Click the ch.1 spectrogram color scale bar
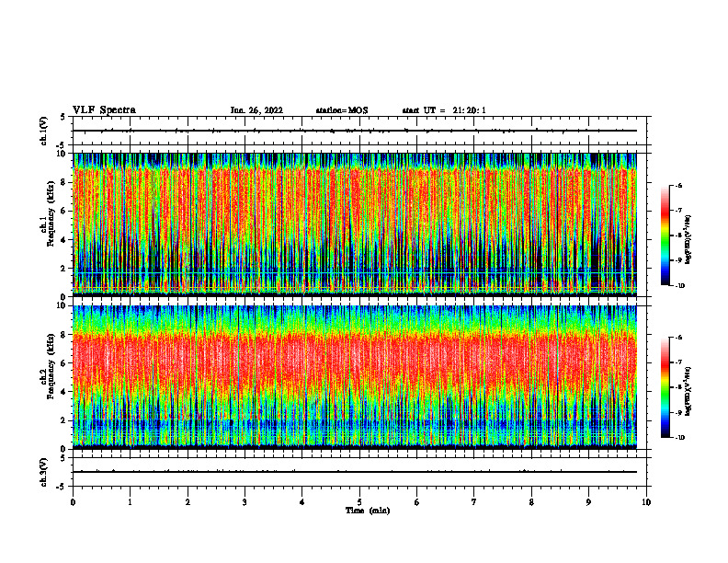 [665, 236]
